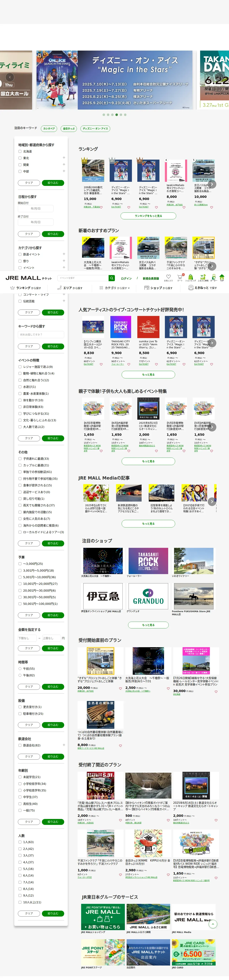Favorite the 30,000 yen 保線機械 plan heart

(x=216, y=692)
